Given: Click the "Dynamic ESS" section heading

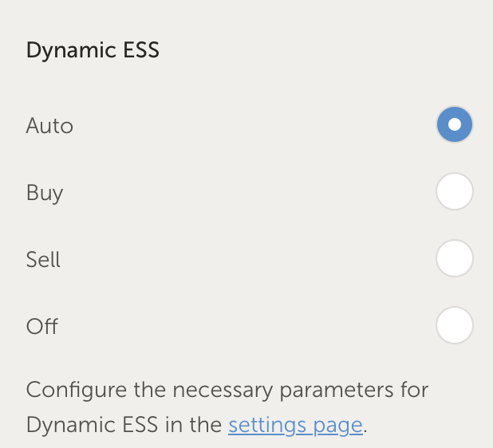Looking at the screenshot, I should click(93, 50).
